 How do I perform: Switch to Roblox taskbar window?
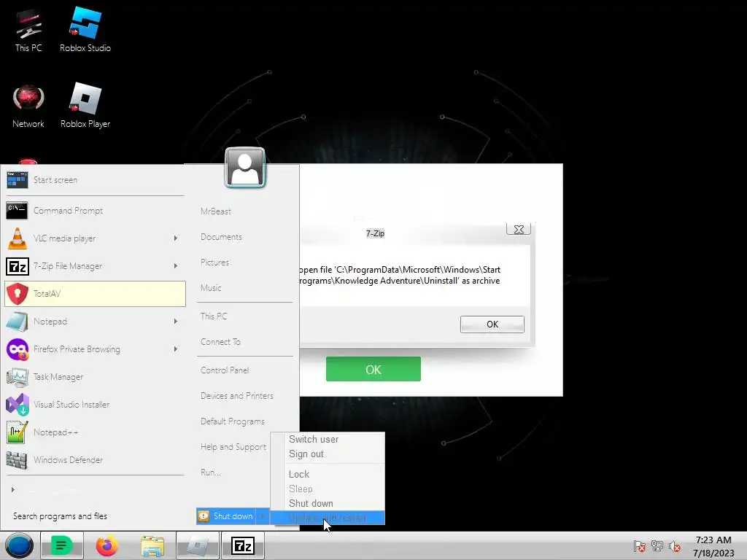point(197,545)
